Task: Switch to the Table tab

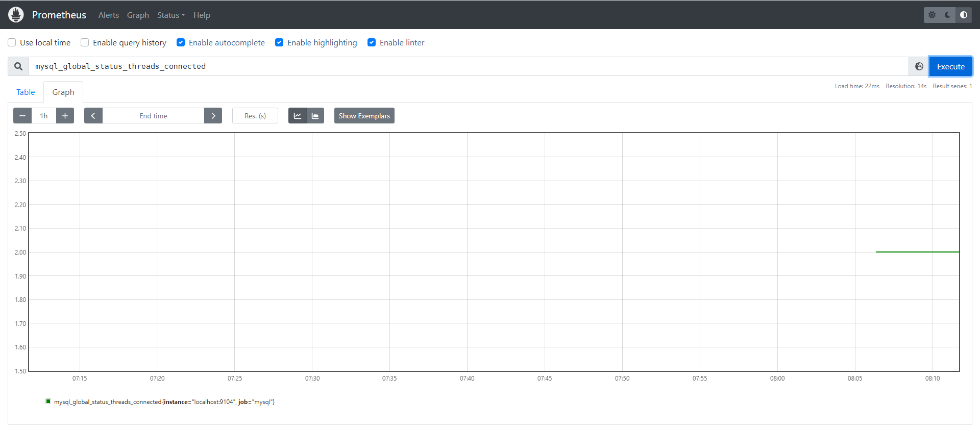Action: (x=26, y=92)
